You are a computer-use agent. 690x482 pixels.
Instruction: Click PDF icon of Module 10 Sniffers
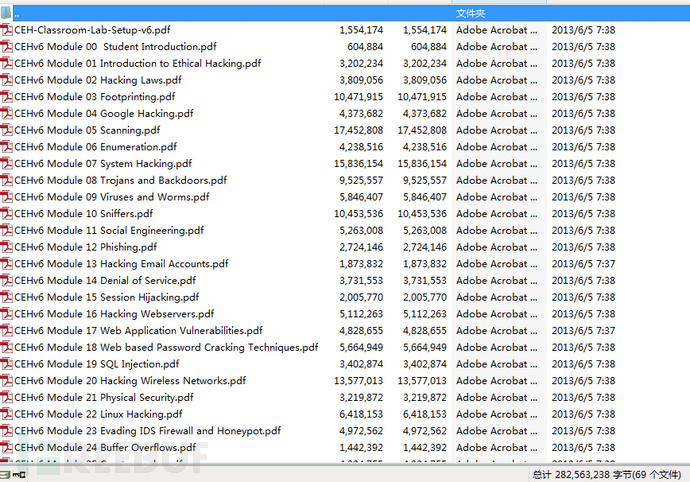[x=6, y=214]
